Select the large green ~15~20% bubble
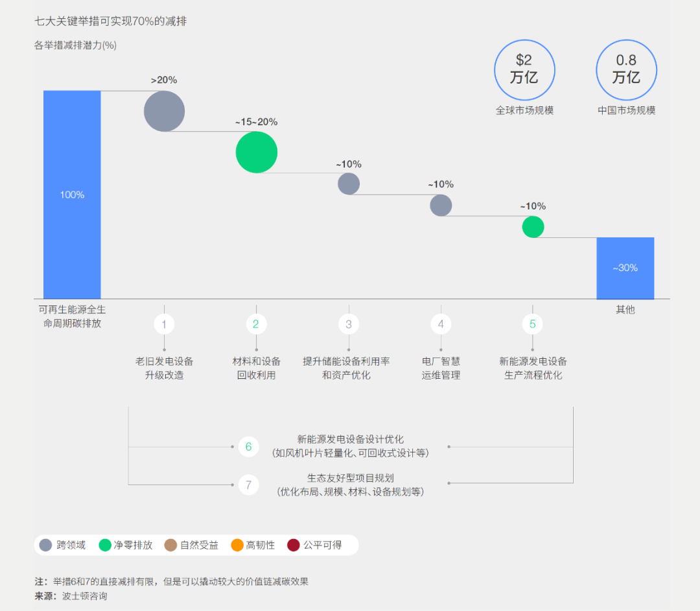 tap(257, 152)
